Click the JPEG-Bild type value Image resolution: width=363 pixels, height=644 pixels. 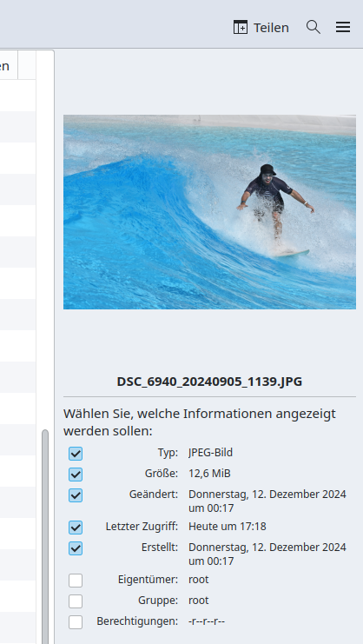[210, 453]
